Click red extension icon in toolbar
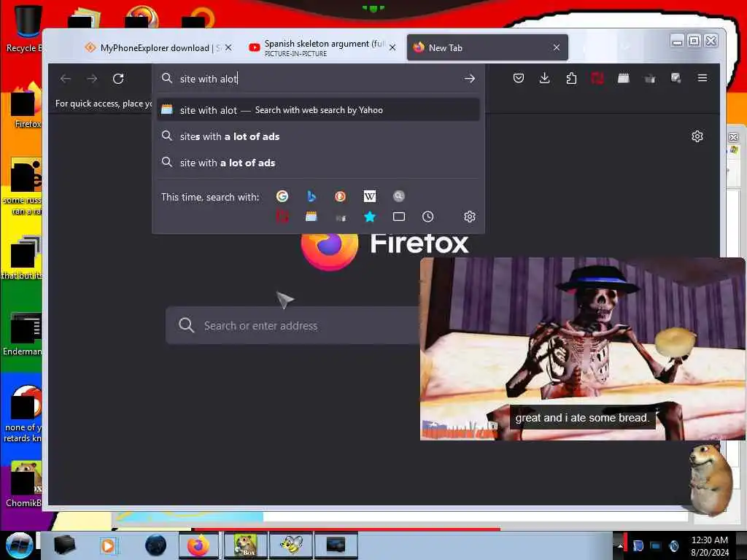Image resolution: width=747 pixels, height=560 pixels. point(597,78)
